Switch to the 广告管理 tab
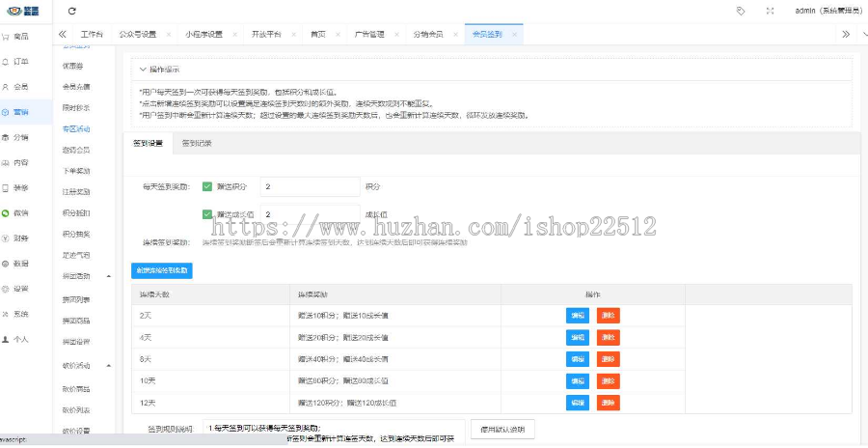 [368, 34]
